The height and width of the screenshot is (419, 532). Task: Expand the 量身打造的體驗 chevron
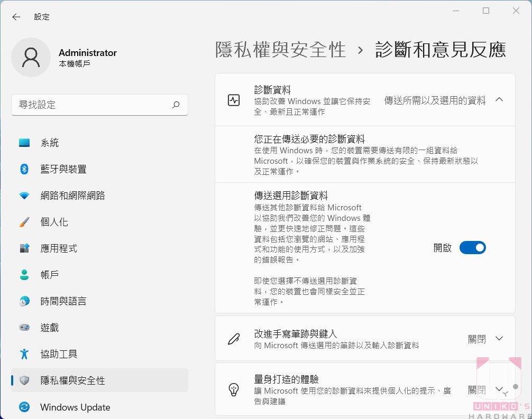(499, 389)
